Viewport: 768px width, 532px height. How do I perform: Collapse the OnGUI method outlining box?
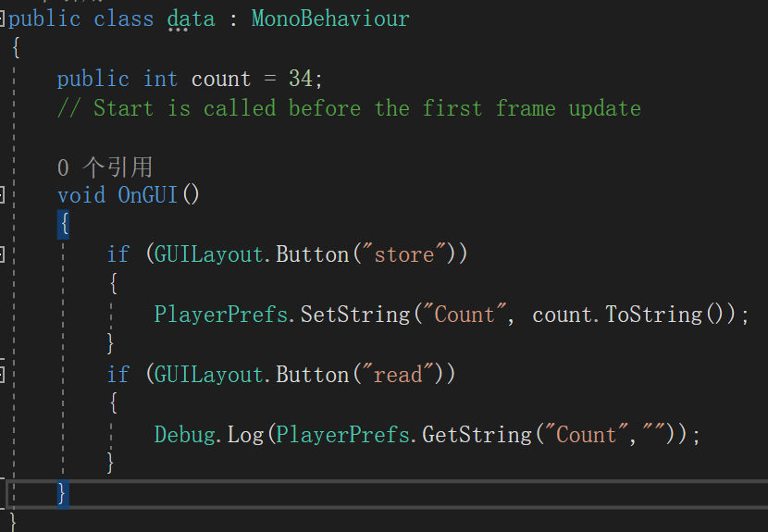pyautogui.click(x=2, y=195)
